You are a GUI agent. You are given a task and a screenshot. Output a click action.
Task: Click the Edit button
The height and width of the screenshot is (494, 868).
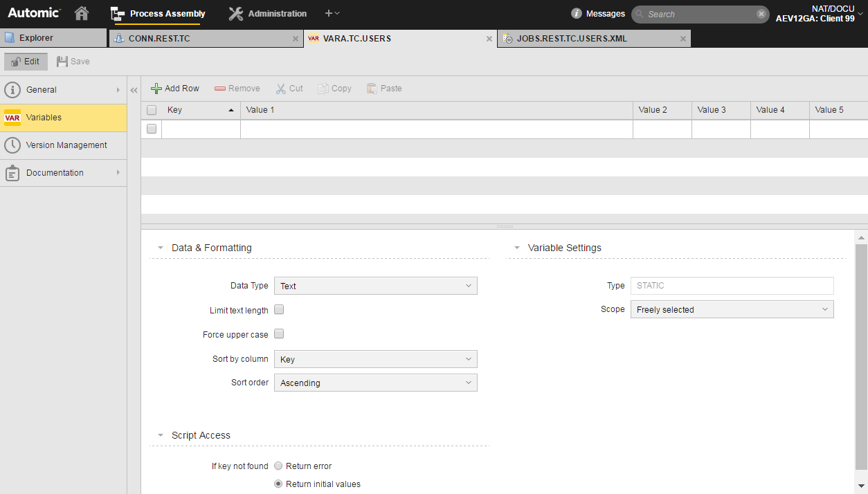pyautogui.click(x=26, y=61)
